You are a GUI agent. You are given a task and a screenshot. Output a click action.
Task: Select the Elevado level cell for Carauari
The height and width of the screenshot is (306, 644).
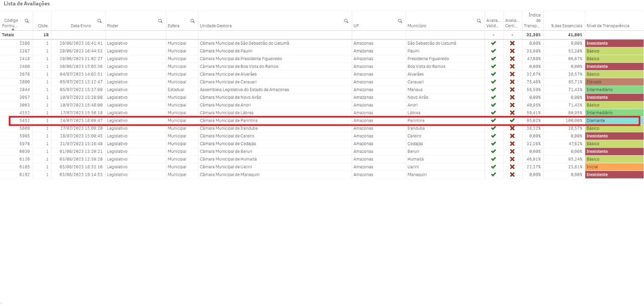[614, 82]
